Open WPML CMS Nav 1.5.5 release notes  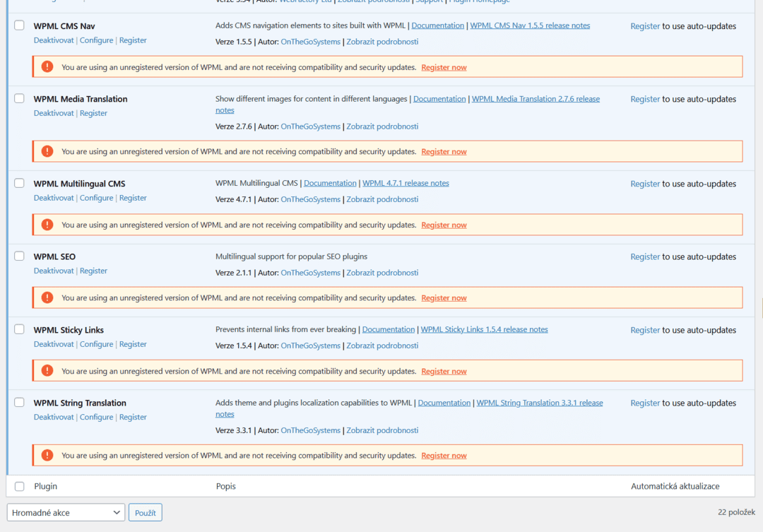click(x=530, y=25)
